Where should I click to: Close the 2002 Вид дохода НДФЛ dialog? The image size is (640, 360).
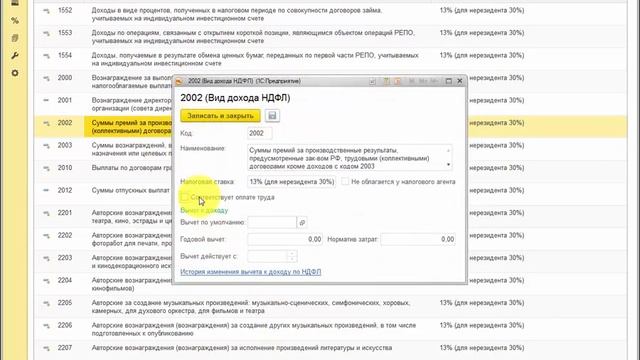pos(460,81)
